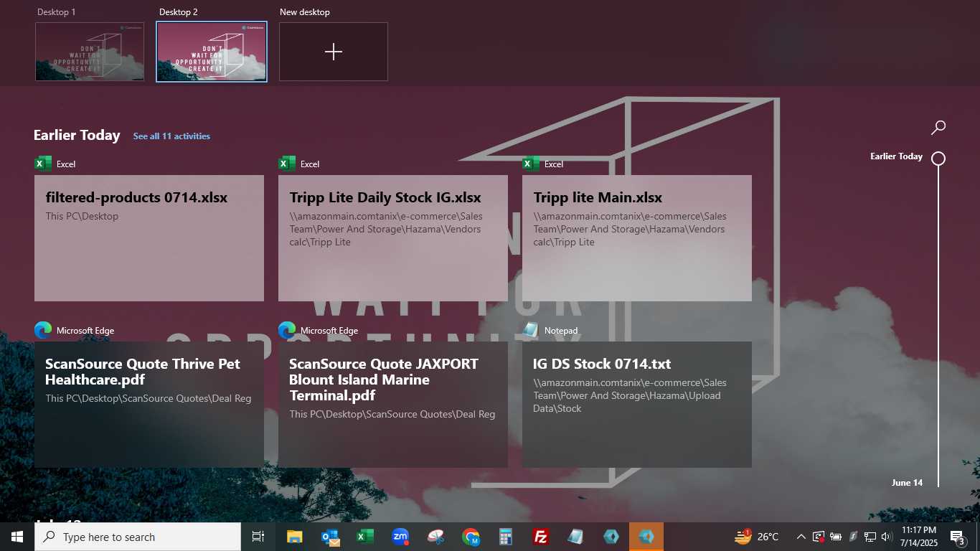This screenshot has height=551, width=980.
Task: Open Snipping Tool from the taskbar
Action: click(435, 537)
